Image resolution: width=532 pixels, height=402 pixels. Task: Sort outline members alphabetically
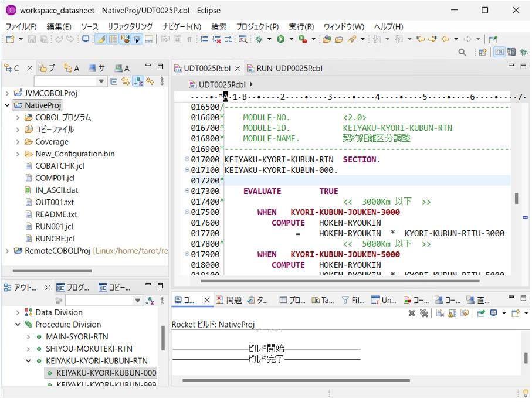point(150,299)
